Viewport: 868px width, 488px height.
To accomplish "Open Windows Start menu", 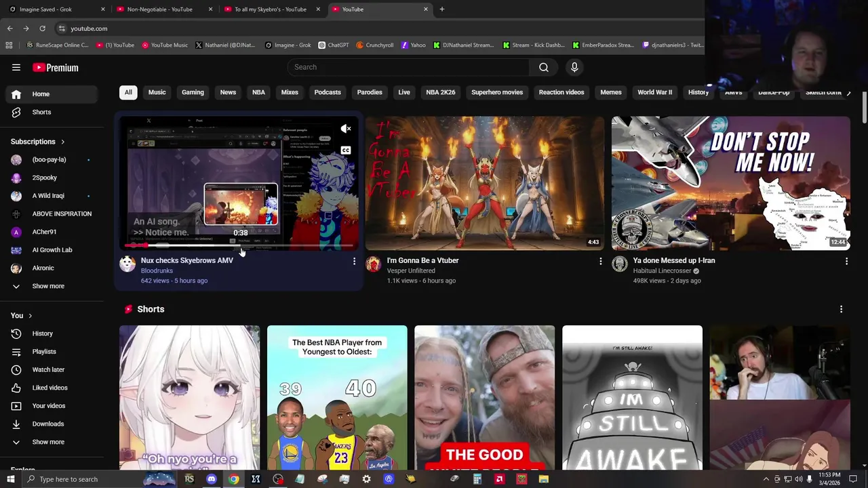I will coord(10,479).
